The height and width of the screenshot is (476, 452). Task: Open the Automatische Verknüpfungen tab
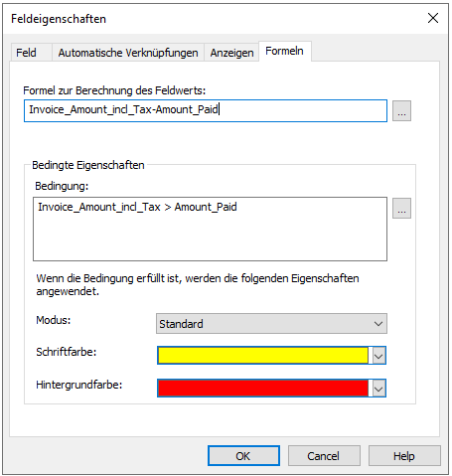coord(128,53)
